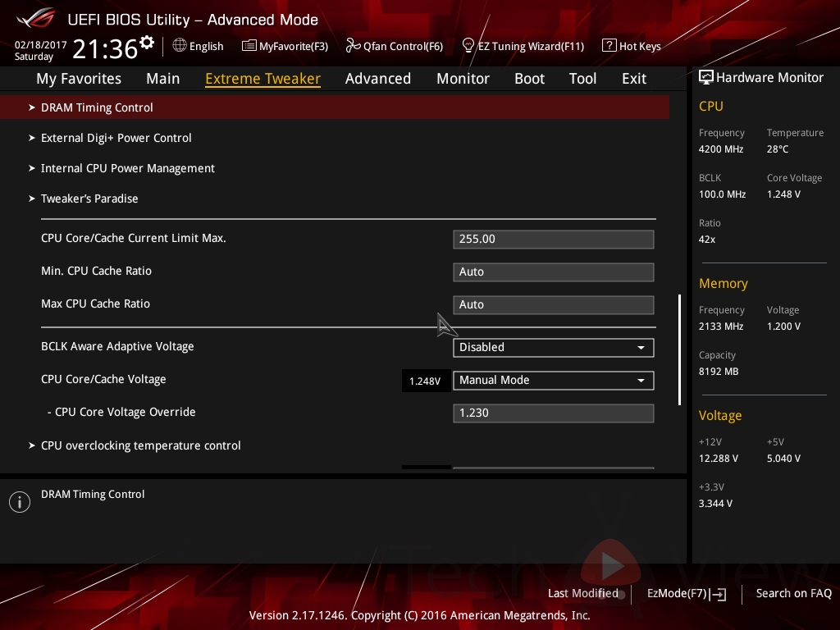The width and height of the screenshot is (840, 630).
Task: Click memory capacity 8192 MB value
Action: pos(719,372)
